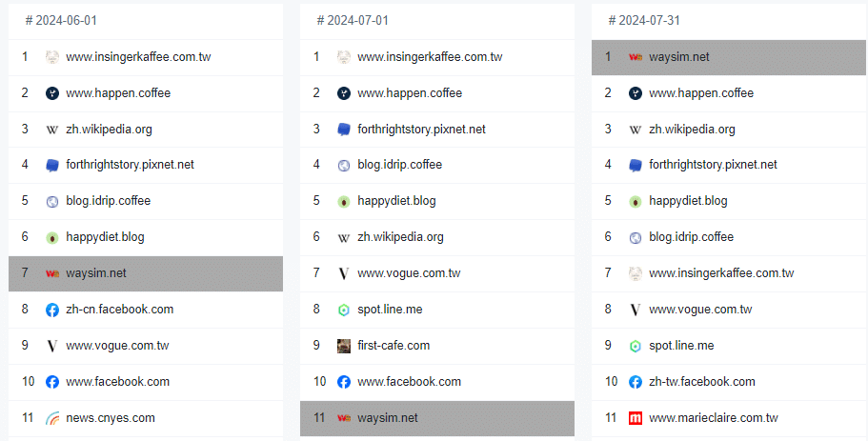Click Vogue icon in the 2024-07-01 column
This screenshot has height=441, width=868.
pos(344,273)
